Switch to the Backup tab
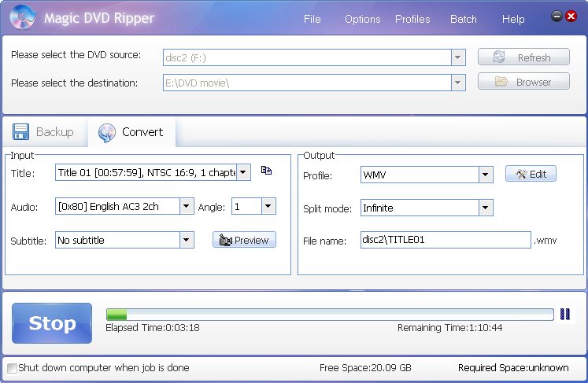This screenshot has height=383, width=588. 44,132
